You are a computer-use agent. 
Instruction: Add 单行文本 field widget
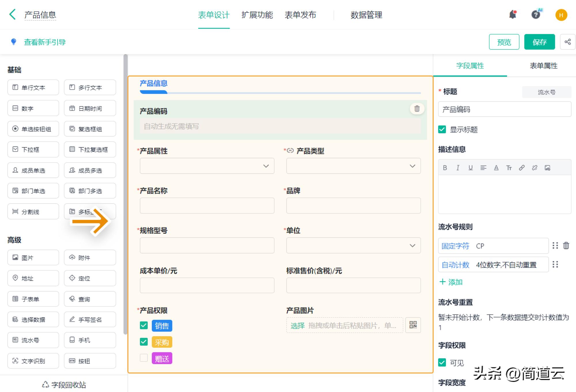pos(33,87)
